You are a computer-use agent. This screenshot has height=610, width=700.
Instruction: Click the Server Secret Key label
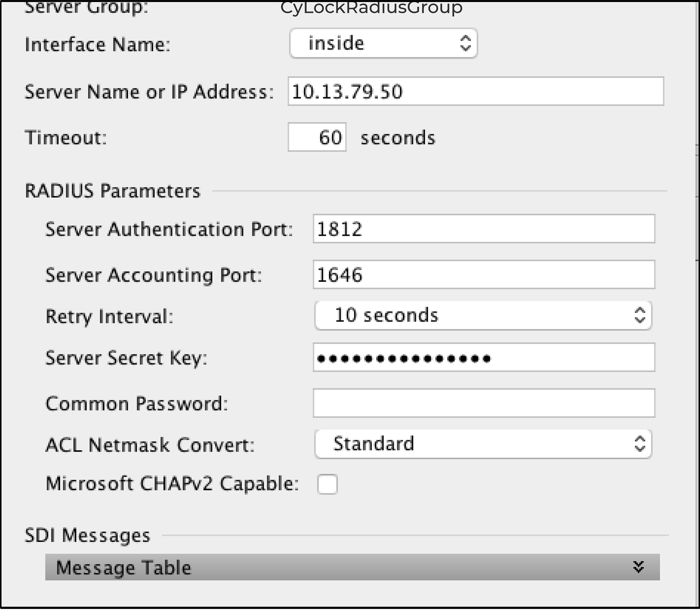click(x=126, y=358)
